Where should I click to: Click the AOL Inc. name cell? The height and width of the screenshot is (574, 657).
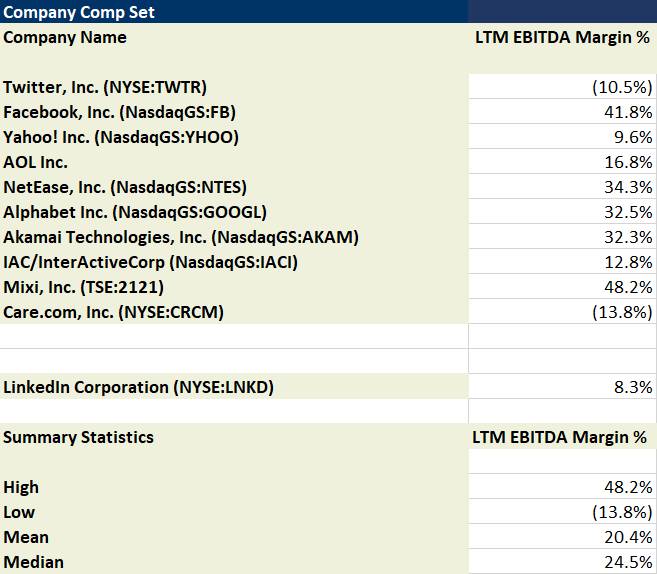(36, 162)
